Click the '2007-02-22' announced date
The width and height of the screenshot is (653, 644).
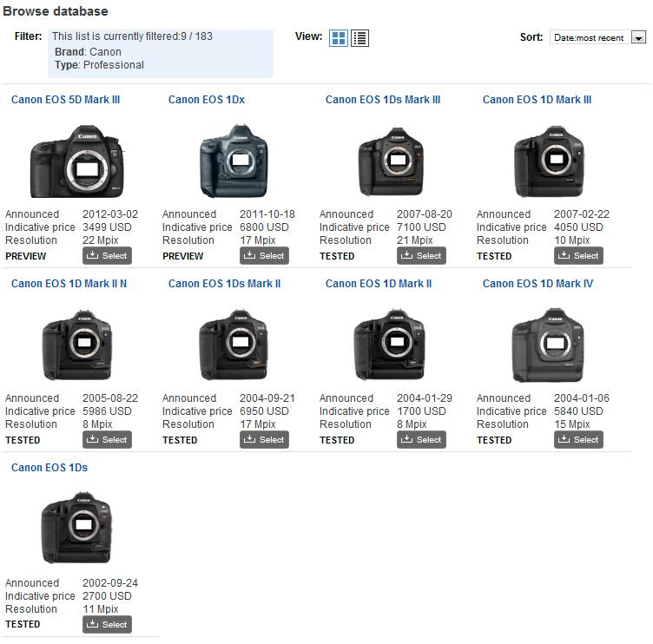pos(582,214)
